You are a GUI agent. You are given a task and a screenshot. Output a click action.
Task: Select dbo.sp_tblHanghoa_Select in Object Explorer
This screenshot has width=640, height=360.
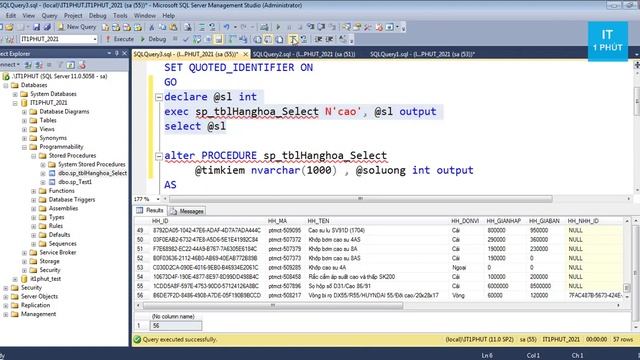pos(92,173)
